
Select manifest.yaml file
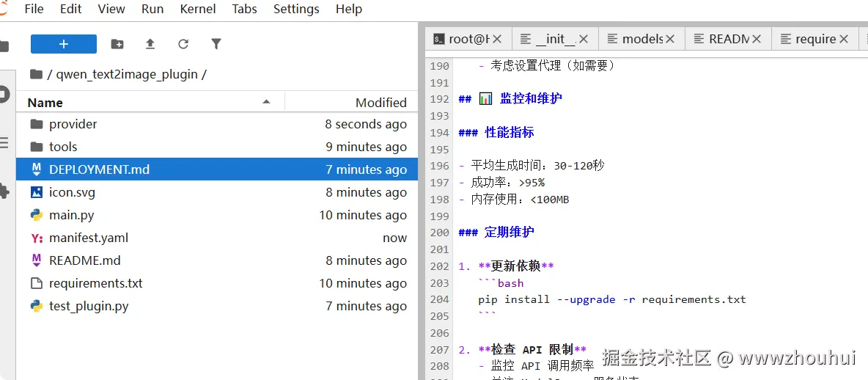[217, 238]
